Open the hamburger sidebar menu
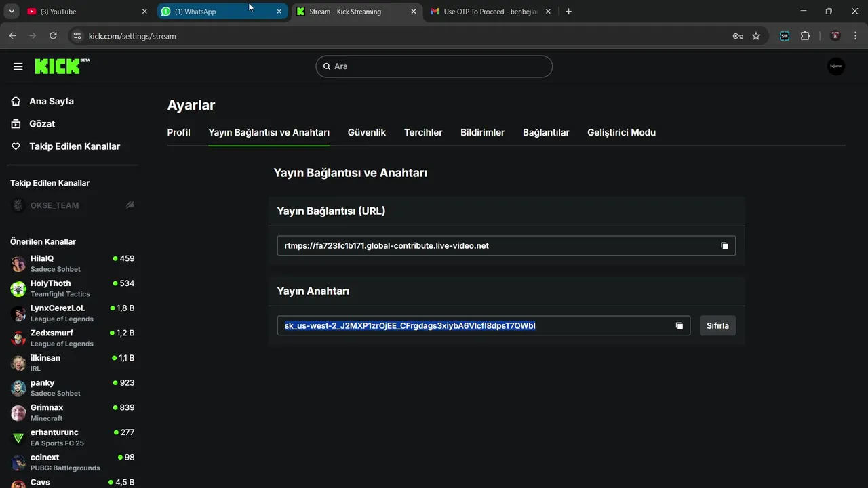The image size is (868, 488). [x=18, y=66]
